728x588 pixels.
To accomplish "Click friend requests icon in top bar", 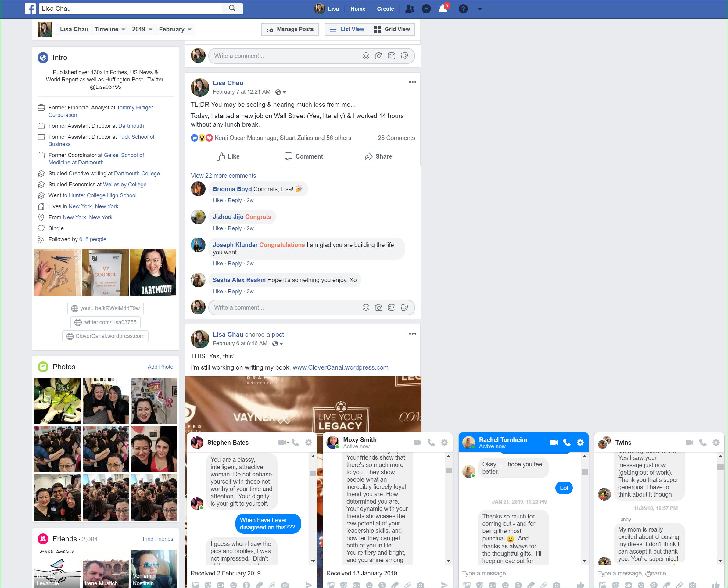I will click(x=410, y=9).
